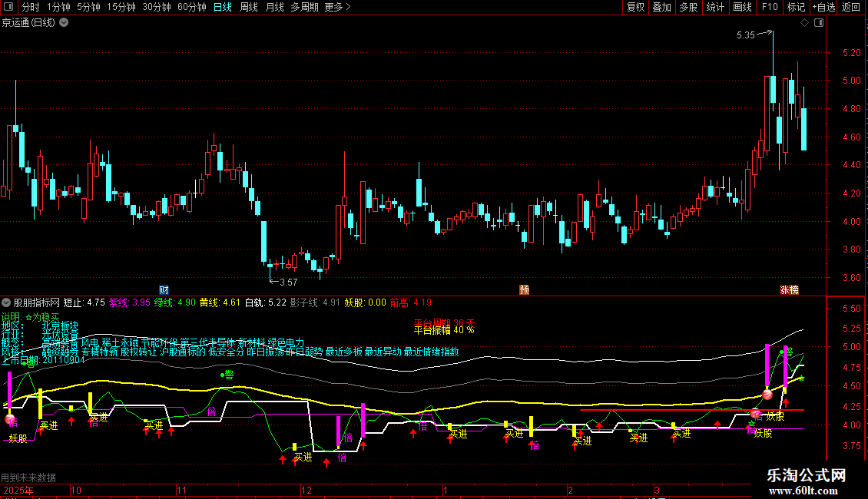Click the 涨榜 marker badge
Viewport: 868px width, 499px height.
coord(790,289)
